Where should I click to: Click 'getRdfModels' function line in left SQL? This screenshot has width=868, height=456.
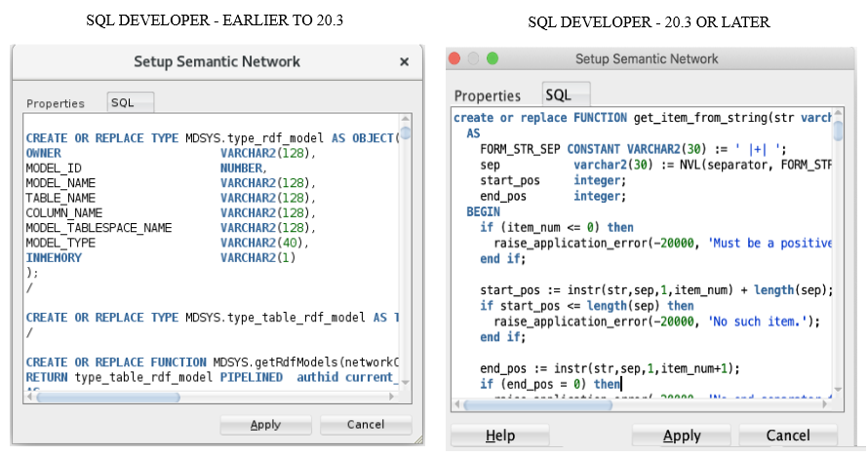(212, 362)
